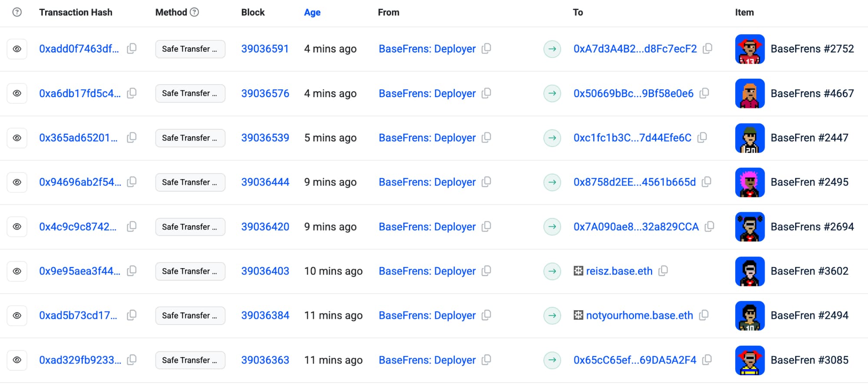Copy the 0xA7d3A4B2...d8Fc7ecF2 recipient address
The height and width of the screenshot is (387, 868).
tap(707, 49)
